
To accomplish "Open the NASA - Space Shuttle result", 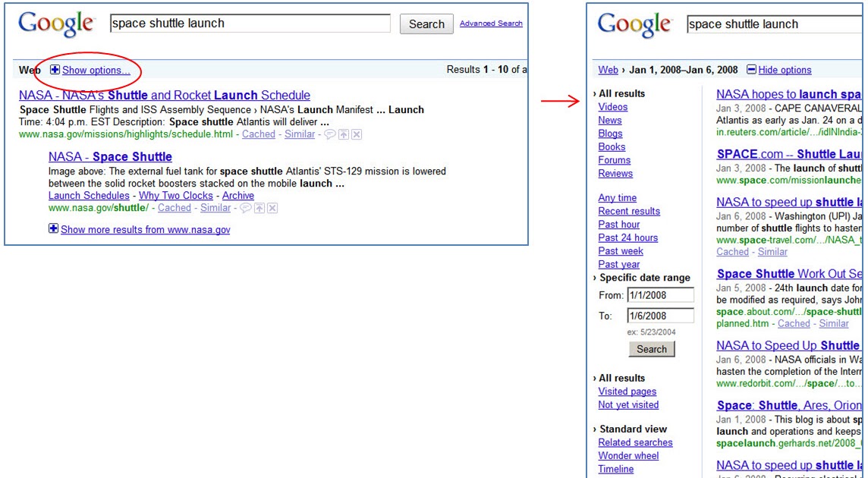I will click(110, 157).
